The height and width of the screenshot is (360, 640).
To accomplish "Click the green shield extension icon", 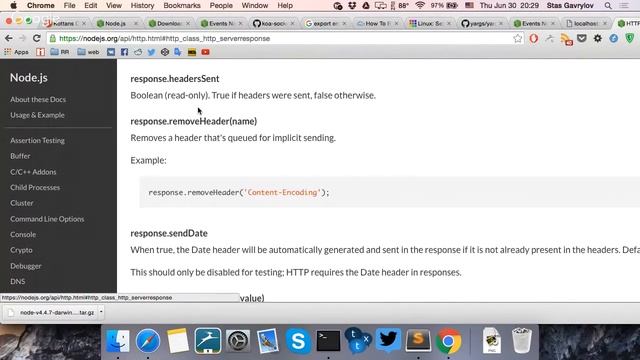I will 629,39.
